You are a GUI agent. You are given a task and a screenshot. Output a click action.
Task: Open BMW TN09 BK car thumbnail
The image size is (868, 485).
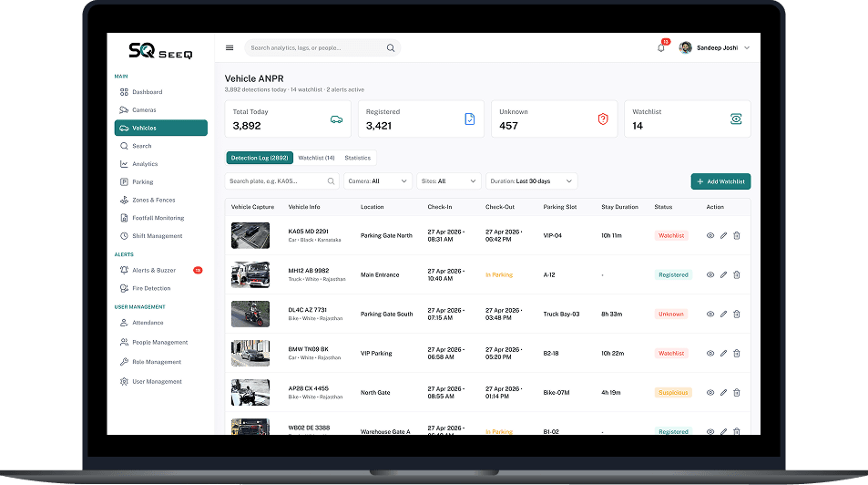click(250, 354)
